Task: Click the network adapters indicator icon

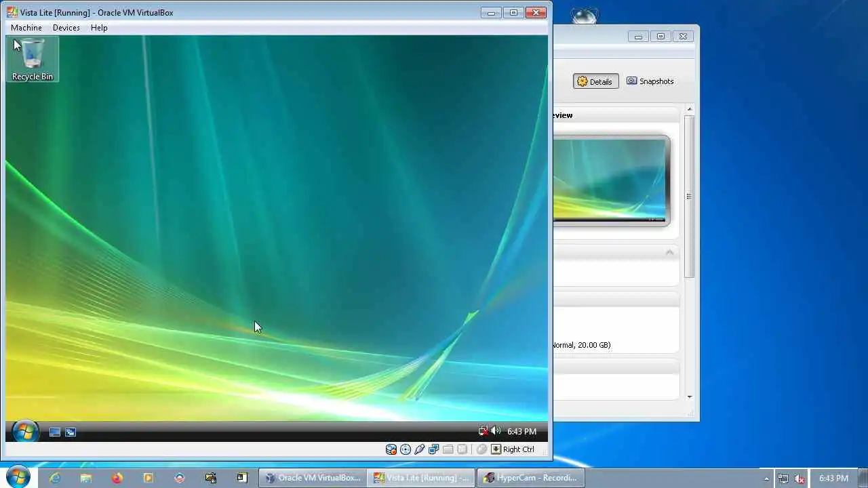Action: [x=434, y=449]
